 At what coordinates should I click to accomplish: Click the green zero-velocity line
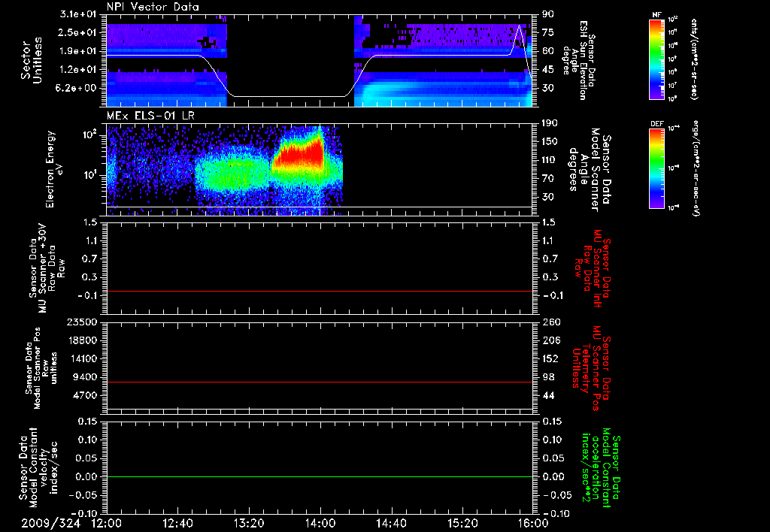click(x=320, y=476)
